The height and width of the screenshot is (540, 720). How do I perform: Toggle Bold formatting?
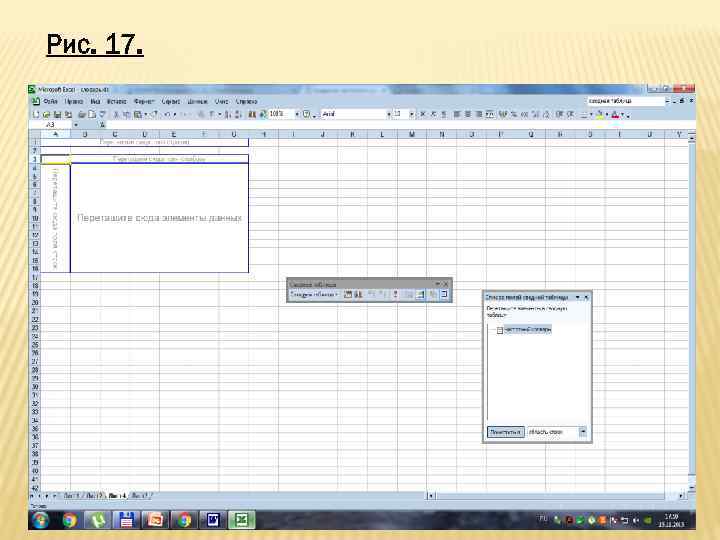[x=423, y=114]
